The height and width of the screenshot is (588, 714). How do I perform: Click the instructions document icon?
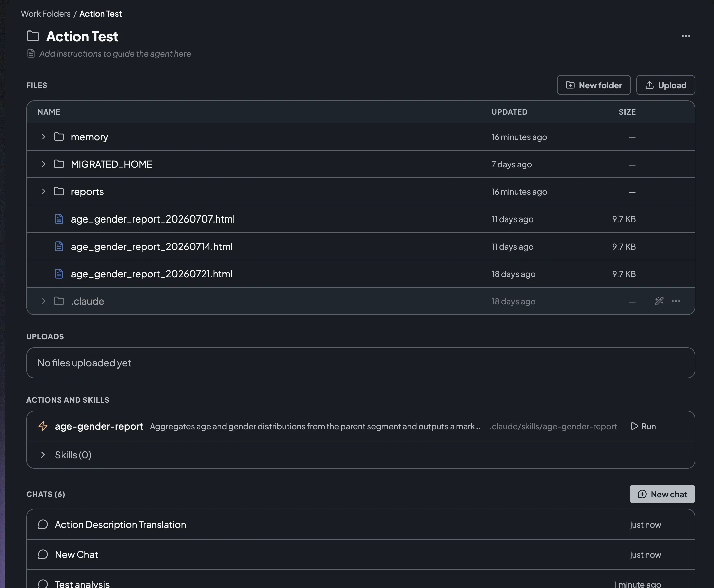(x=31, y=54)
